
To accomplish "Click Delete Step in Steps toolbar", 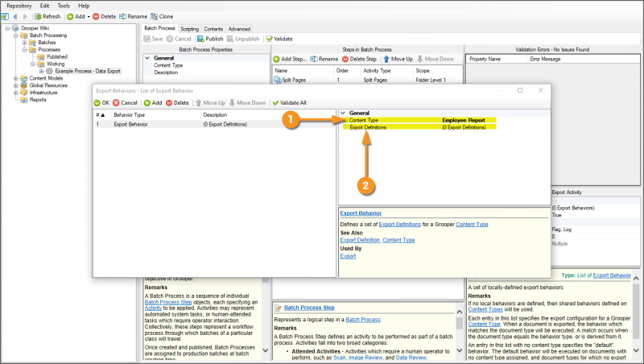I will click(359, 59).
